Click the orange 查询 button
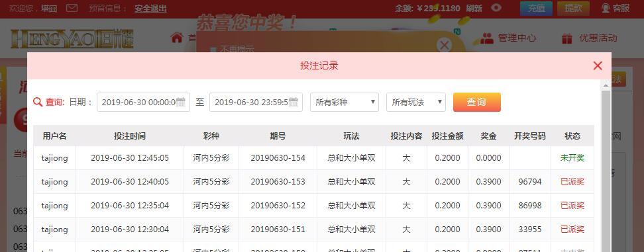Image resolution: width=644 pixels, height=252 pixels. tap(477, 102)
